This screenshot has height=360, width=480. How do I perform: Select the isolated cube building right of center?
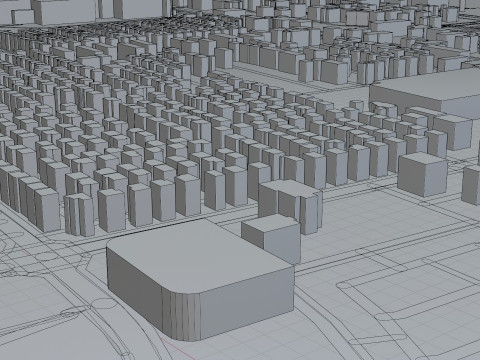click(x=423, y=174)
